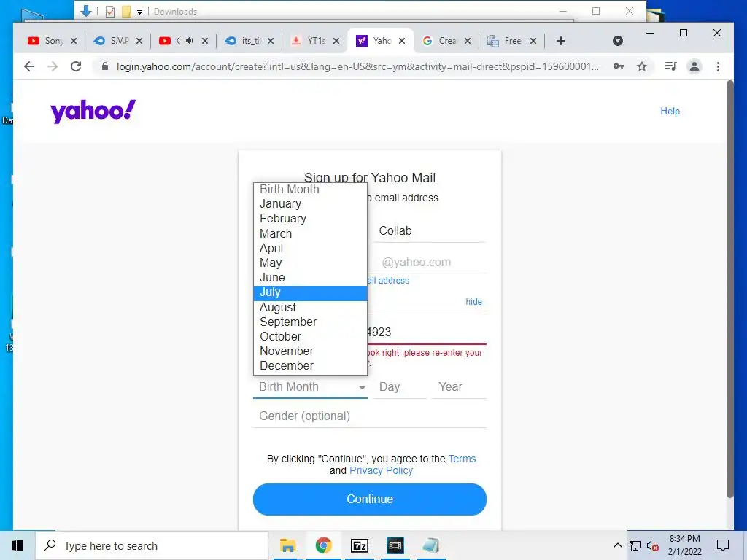Show hidden system tray icons
The width and height of the screenshot is (747, 560).
coord(617,545)
